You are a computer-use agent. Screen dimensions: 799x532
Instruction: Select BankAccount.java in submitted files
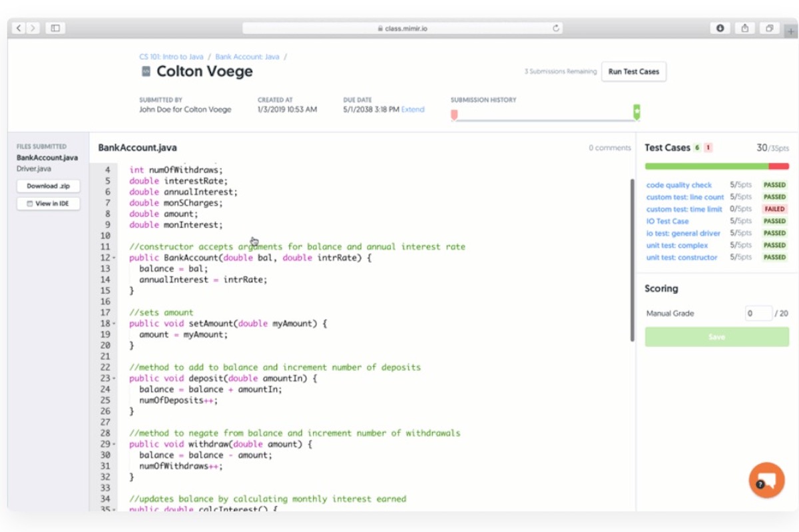(47, 158)
